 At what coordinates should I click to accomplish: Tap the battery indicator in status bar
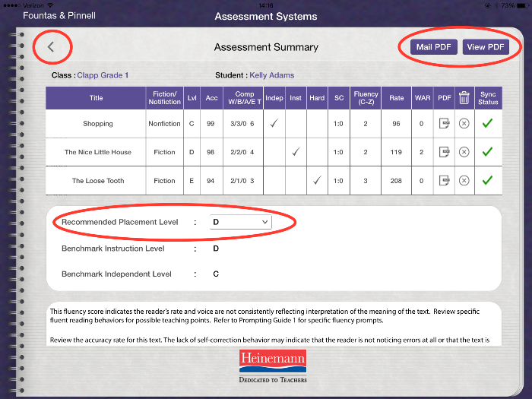[523, 5]
